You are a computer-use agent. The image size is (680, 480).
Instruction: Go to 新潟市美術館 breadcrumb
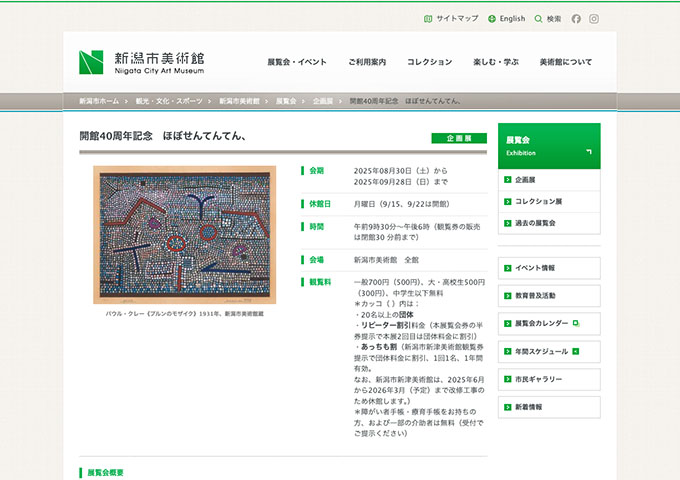(x=239, y=101)
